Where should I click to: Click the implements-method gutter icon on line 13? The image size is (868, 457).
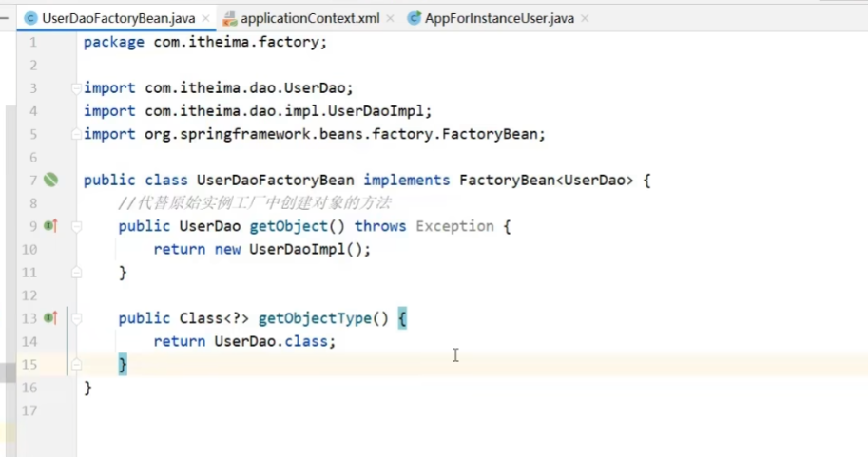click(x=51, y=318)
